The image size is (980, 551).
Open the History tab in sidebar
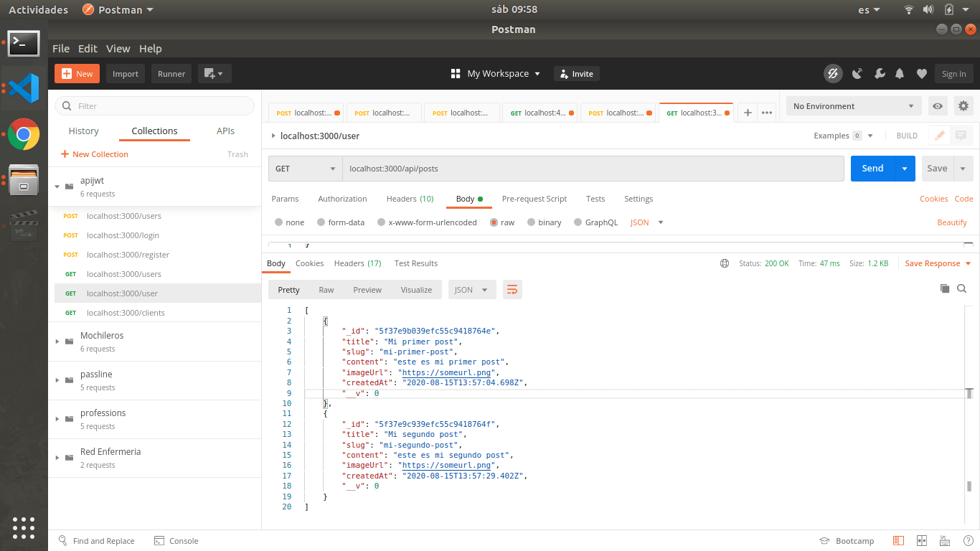pos(83,131)
